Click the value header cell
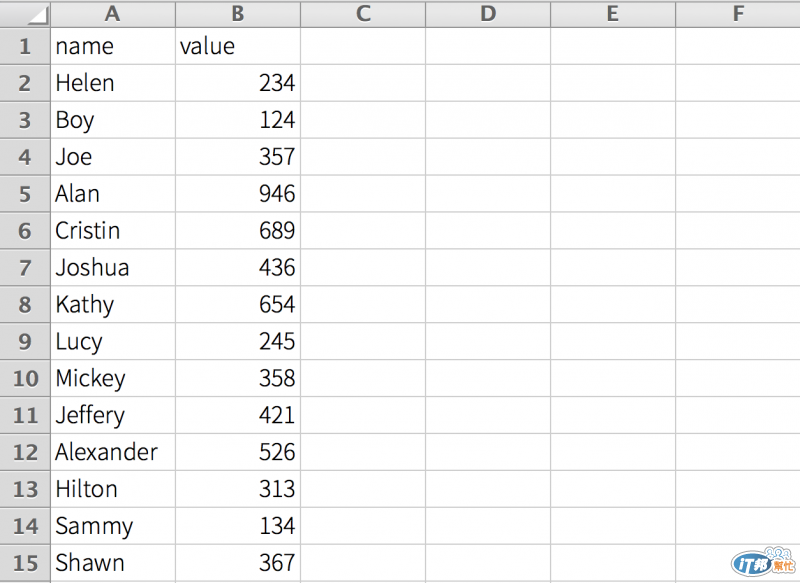This screenshot has width=800, height=583. click(x=238, y=46)
